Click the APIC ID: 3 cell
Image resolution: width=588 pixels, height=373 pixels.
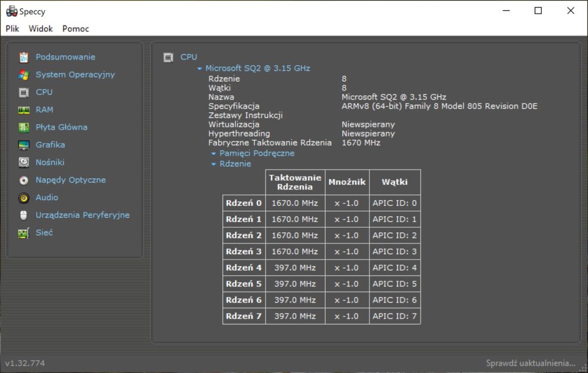click(395, 251)
